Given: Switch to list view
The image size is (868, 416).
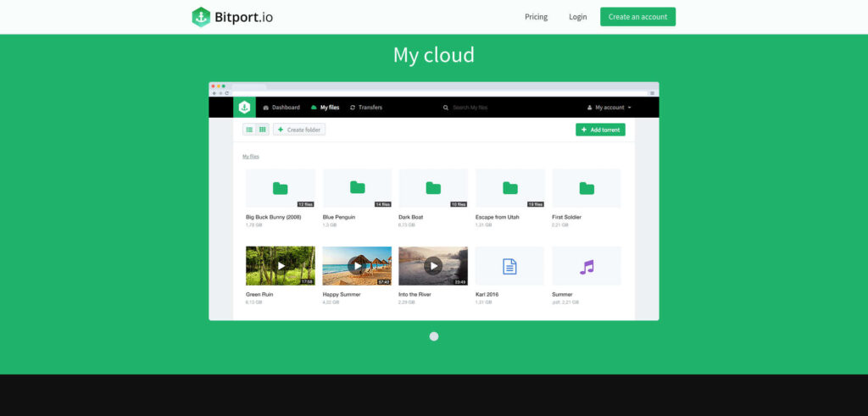Looking at the screenshot, I should click(250, 130).
